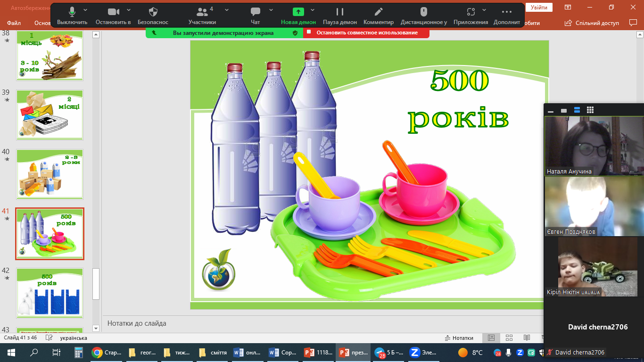Open ribbon display options icon

point(568,7)
